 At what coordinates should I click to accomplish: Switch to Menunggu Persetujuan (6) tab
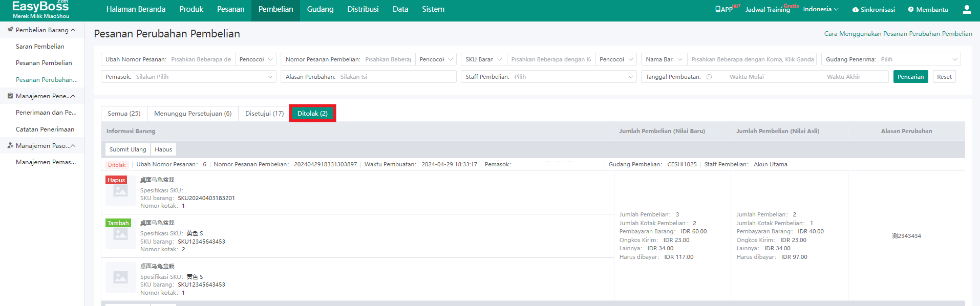[193, 114]
